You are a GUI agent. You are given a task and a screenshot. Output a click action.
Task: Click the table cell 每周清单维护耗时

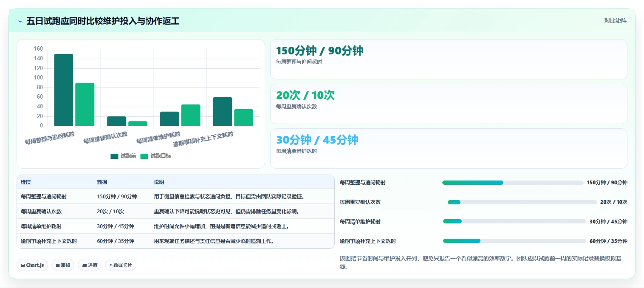pyautogui.click(x=41, y=226)
